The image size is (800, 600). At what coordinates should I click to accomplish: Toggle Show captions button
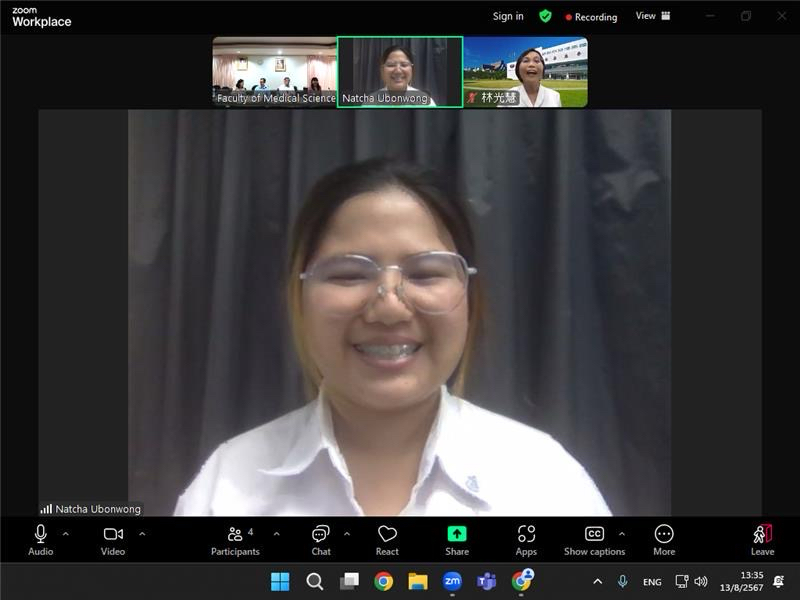pos(594,535)
